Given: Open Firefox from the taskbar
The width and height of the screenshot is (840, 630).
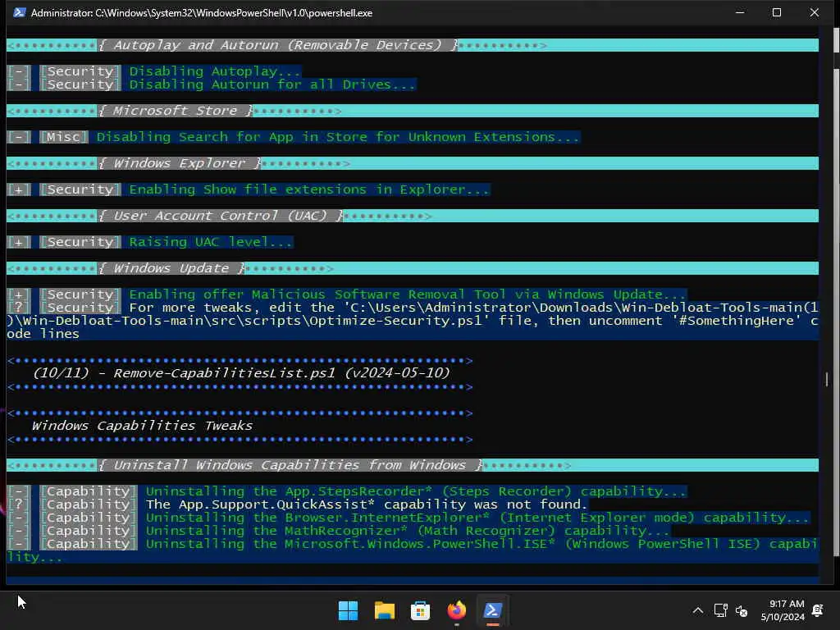Looking at the screenshot, I should click(456, 610).
